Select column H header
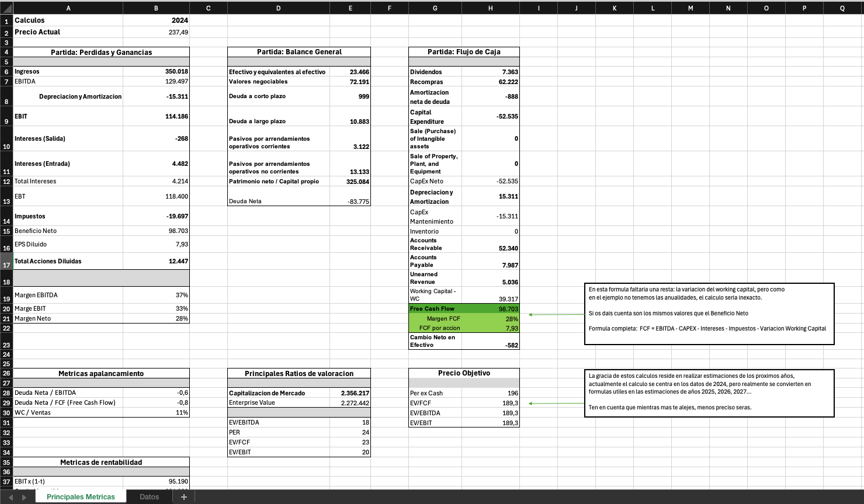The image size is (864, 504). (490, 8)
